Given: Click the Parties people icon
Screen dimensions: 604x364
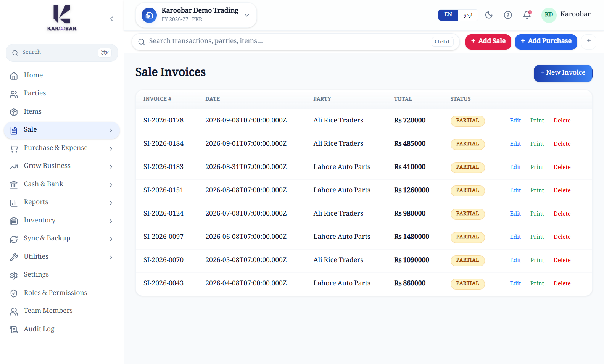Looking at the screenshot, I should click(14, 94).
